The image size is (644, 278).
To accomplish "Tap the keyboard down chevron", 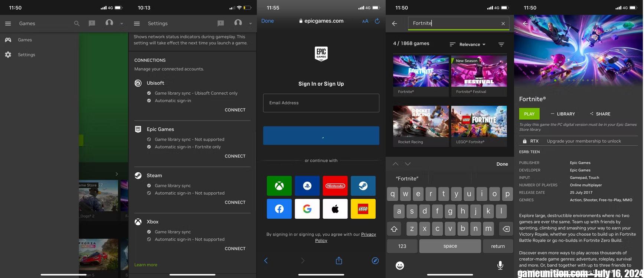I will (408, 164).
